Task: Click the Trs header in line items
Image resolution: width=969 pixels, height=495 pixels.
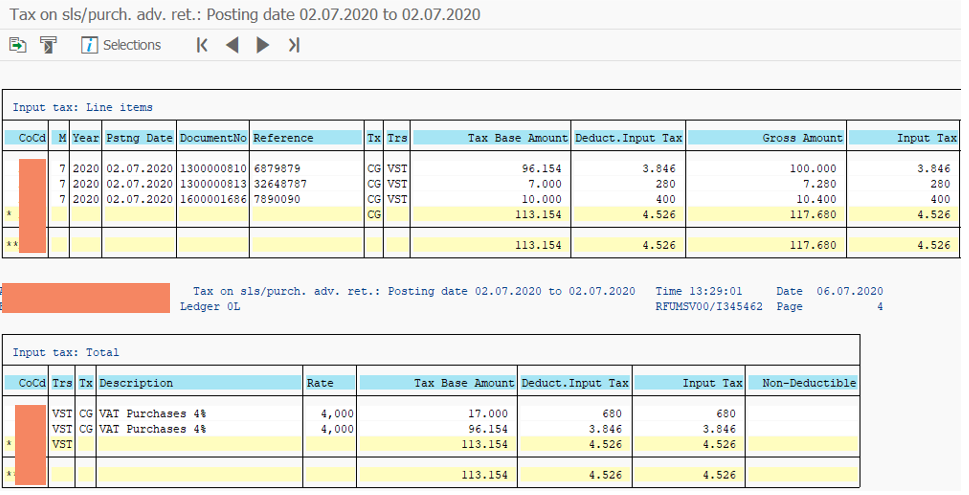Action: [x=397, y=138]
